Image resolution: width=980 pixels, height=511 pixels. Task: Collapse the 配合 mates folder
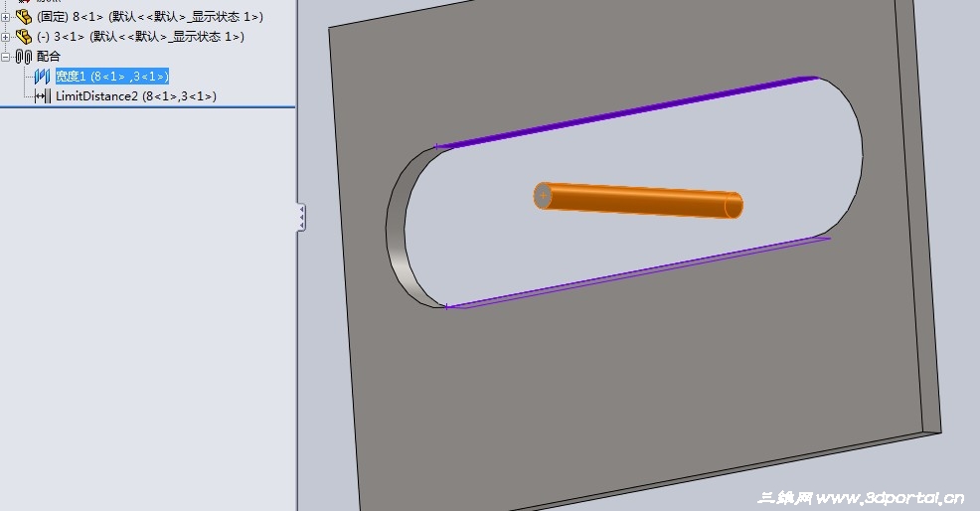click(x=6, y=57)
